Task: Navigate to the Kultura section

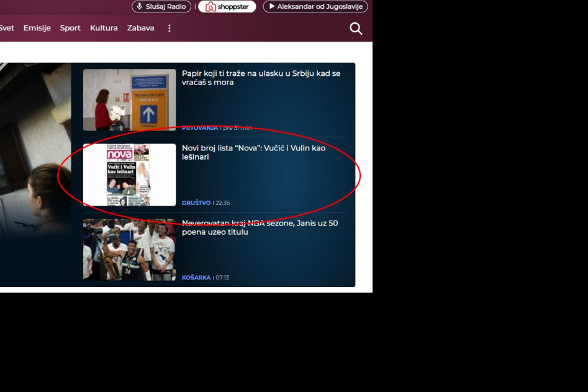Action: pos(104,29)
